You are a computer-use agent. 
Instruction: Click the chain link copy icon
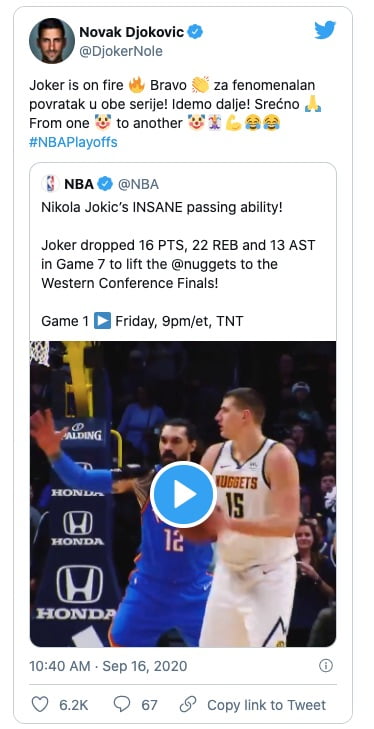[x=188, y=704]
